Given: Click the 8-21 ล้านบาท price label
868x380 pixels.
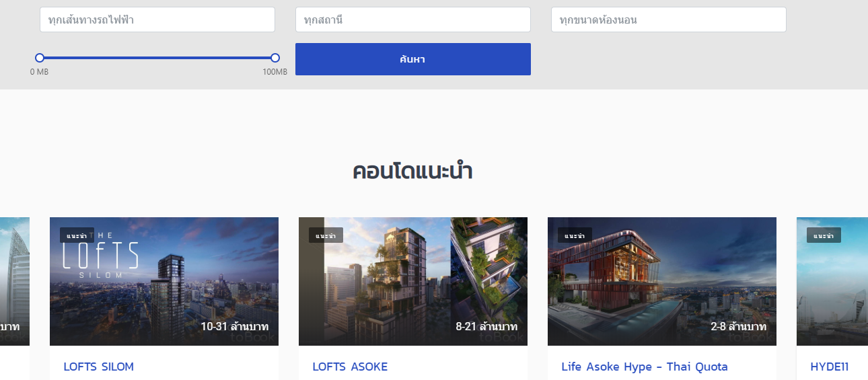Looking at the screenshot, I should click(x=486, y=327).
